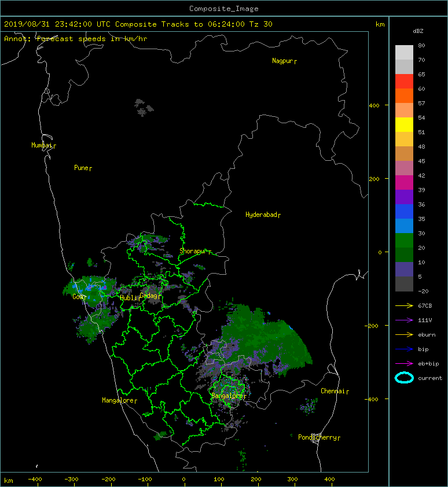
Task: Click the Chennai city label
Action: pos(335,392)
